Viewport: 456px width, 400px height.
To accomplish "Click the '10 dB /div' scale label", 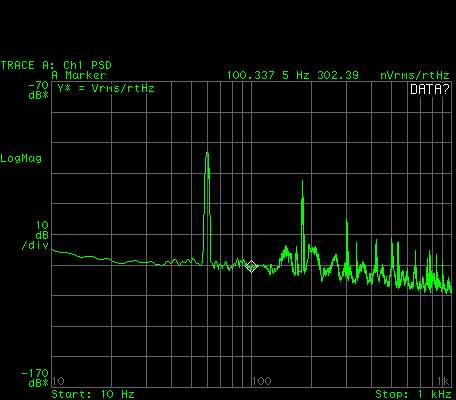I will [x=35, y=235].
